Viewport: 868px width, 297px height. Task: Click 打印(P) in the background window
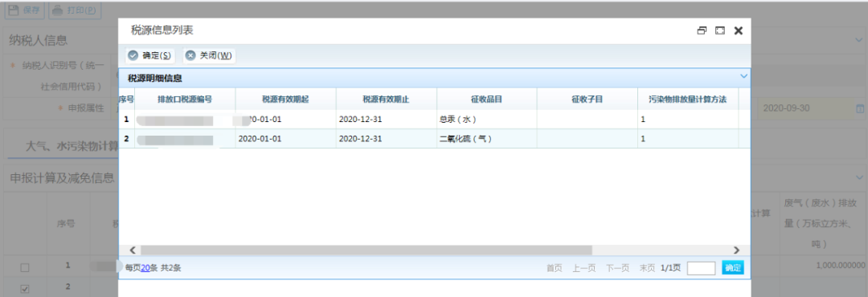coord(74,10)
